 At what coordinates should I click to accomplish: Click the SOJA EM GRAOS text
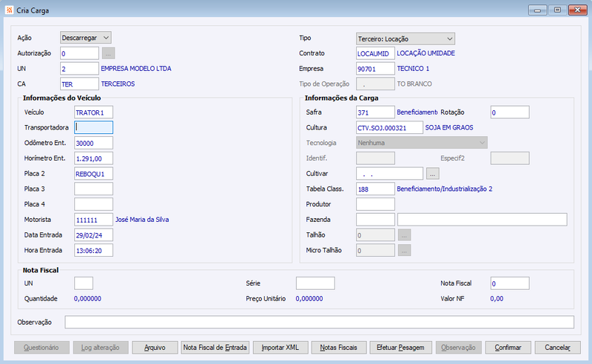449,128
